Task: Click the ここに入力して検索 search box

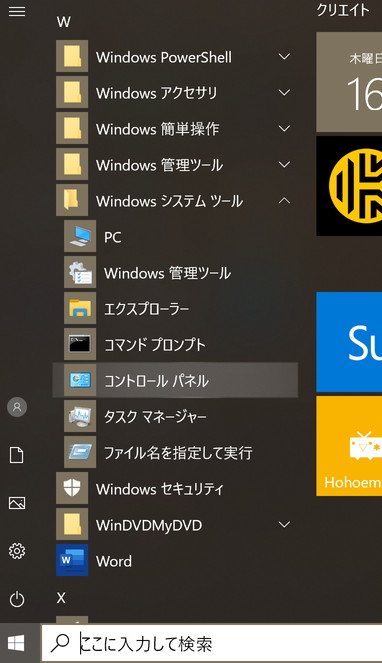Action: [212, 644]
